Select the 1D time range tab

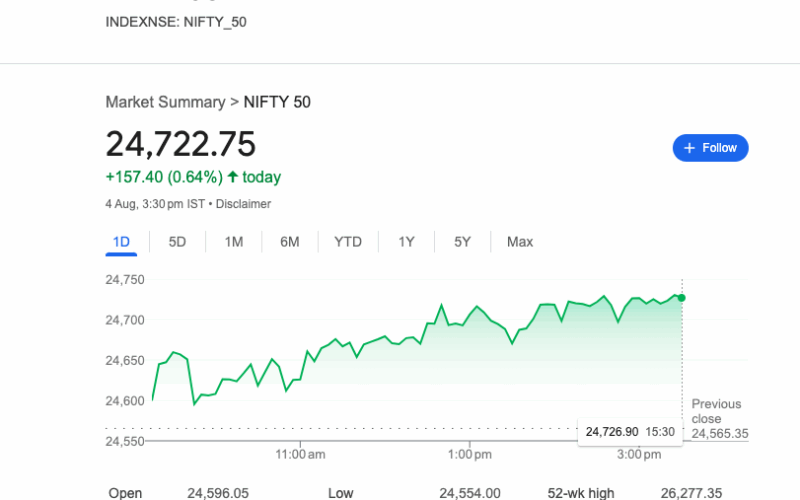tap(121, 242)
